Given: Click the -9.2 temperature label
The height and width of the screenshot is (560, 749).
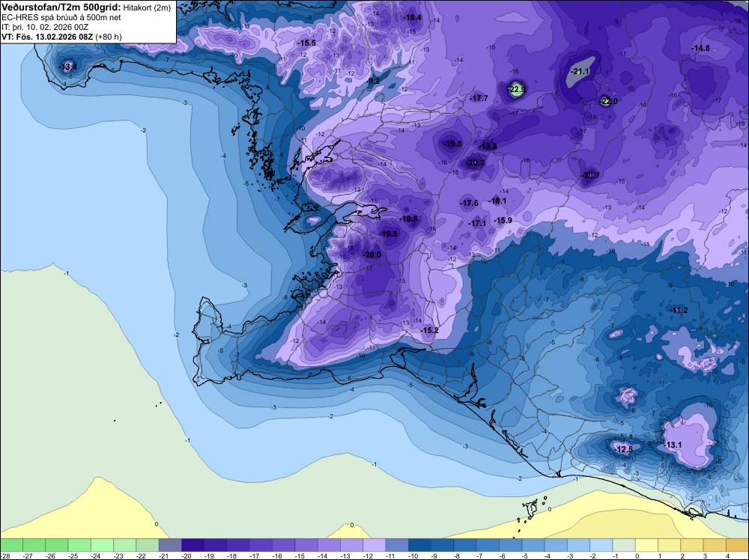Looking at the screenshot, I should tap(373, 81).
